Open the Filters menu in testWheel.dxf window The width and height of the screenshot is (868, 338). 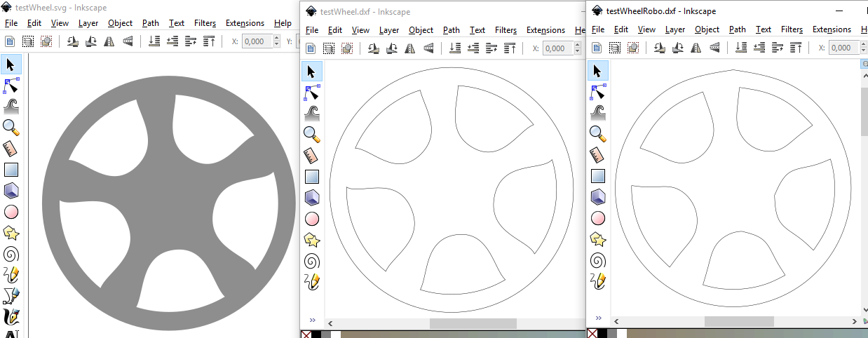coord(506,30)
